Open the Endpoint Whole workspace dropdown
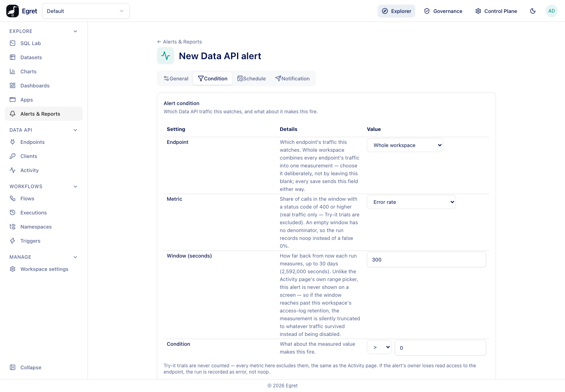 click(405, 145)
